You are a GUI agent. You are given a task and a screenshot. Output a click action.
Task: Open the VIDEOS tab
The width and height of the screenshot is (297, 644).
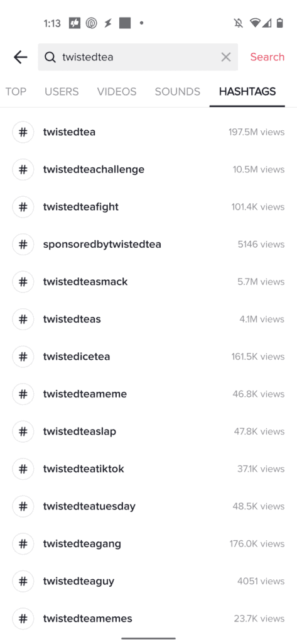tap(117, 92)
